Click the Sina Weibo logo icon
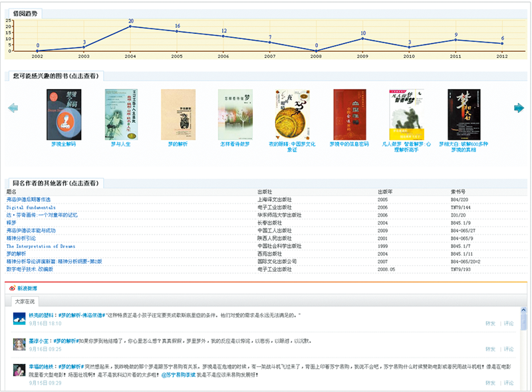The width and height of the screenshot is (532, 392). (13, 289)
